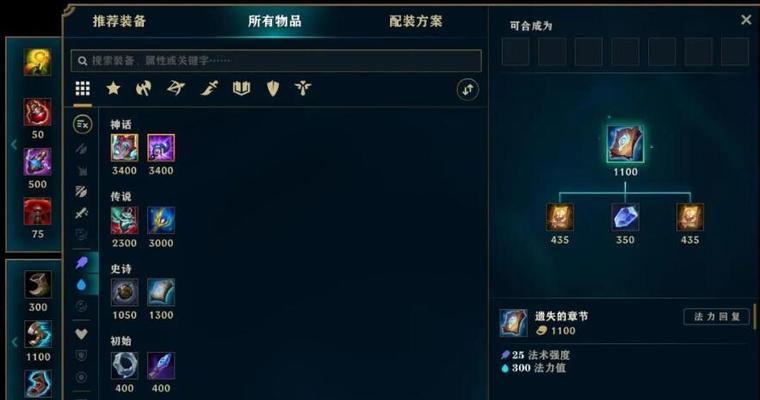Toggle the health heart stat filter
The image size is (760, 400).
tap(81, 334)
